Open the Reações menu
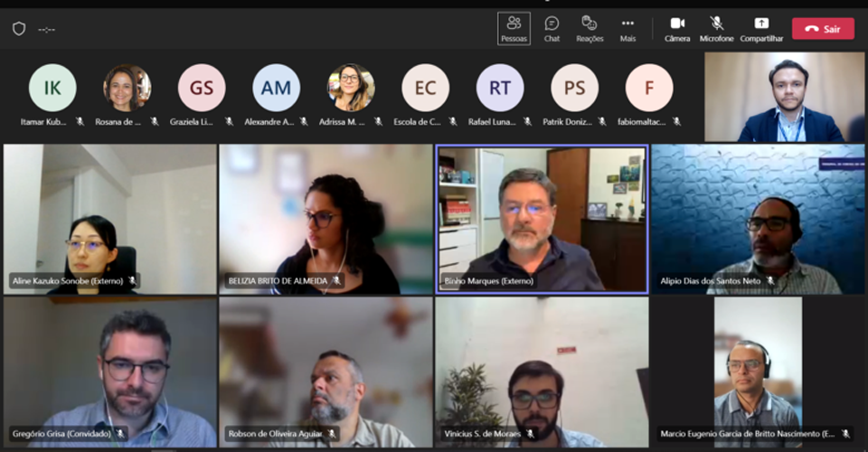Image resolution: width=868 pixels, height=452 pixels. pos(590,28)
